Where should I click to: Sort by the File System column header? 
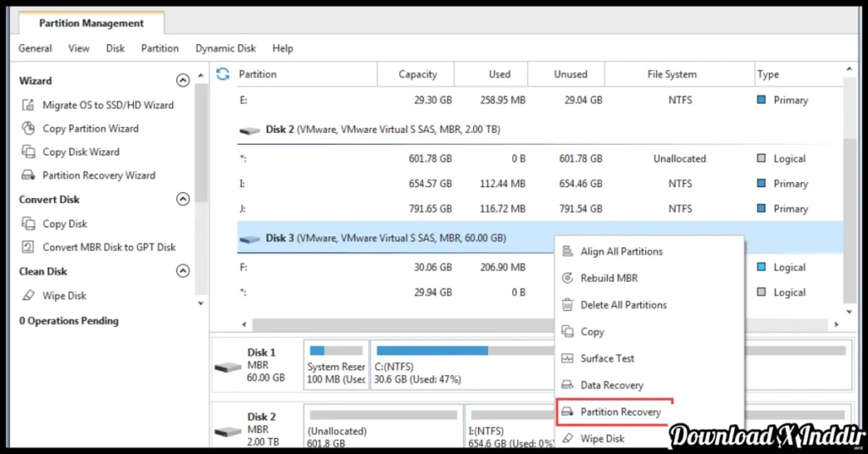coord(680,74)
